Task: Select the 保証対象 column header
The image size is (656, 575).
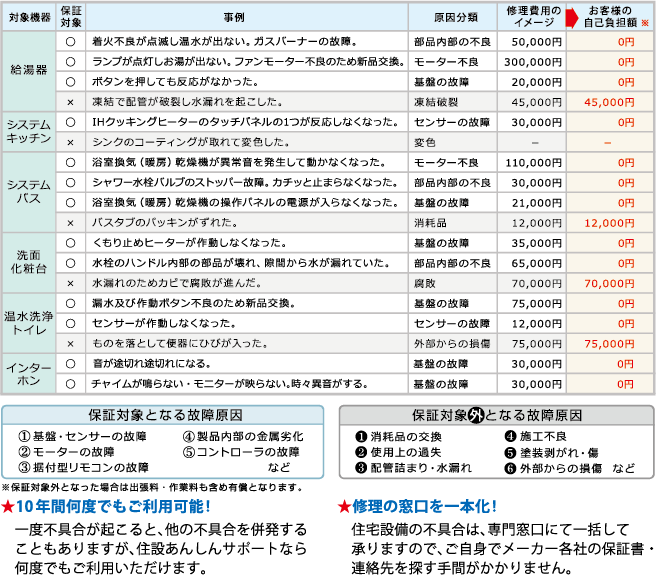Action: pyautogui.click(x=71, y=17)
